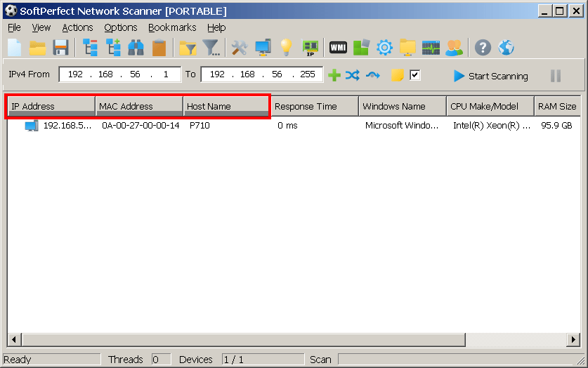This screenshot has width=588, height=368.
Task: Click the binoculars Find icon
Action: point(136,48)
